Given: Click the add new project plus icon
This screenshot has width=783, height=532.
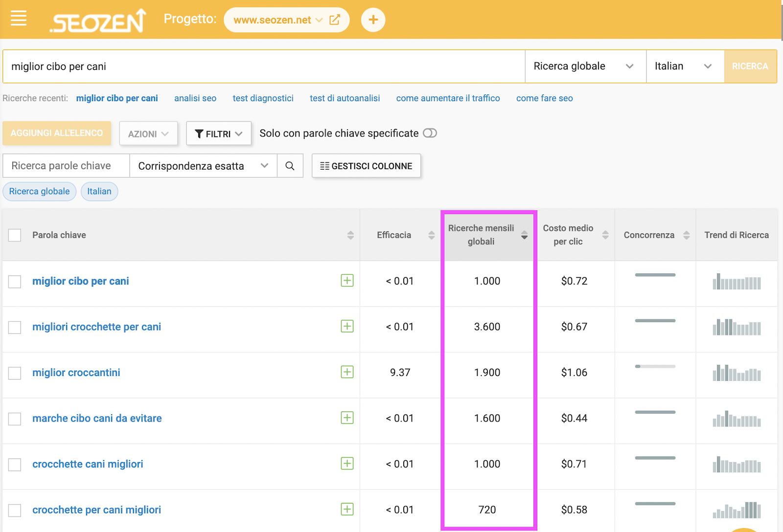Looking at the screenshot, I should coord(373,20).
